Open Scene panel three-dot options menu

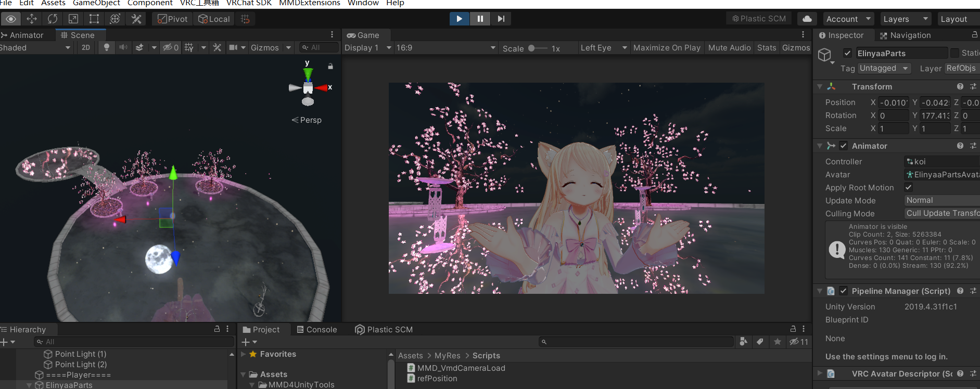332,34
